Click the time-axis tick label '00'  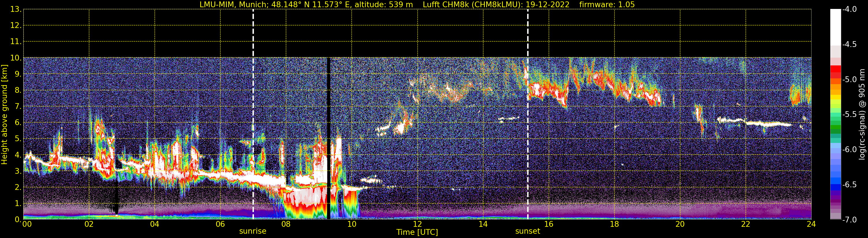27,224
